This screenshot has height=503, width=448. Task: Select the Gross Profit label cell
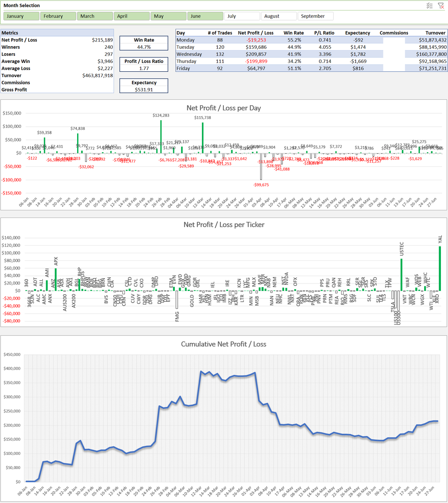pyautogui.click(x=14, y=90)
